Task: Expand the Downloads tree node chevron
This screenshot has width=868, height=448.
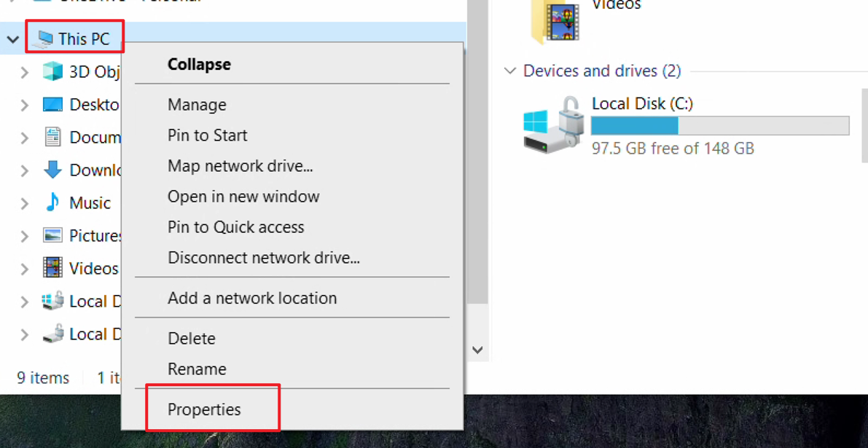Action: (24, 170)
